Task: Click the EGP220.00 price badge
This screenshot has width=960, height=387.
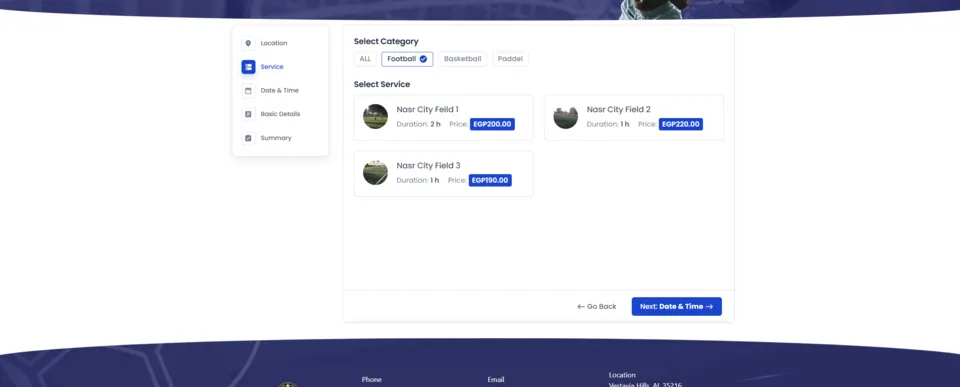Action: pyautogui.click(x=681, y=124)
